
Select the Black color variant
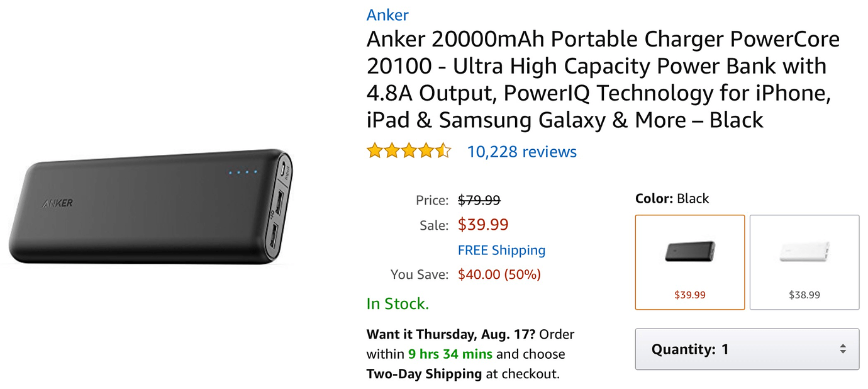click(x=689, y=262)
